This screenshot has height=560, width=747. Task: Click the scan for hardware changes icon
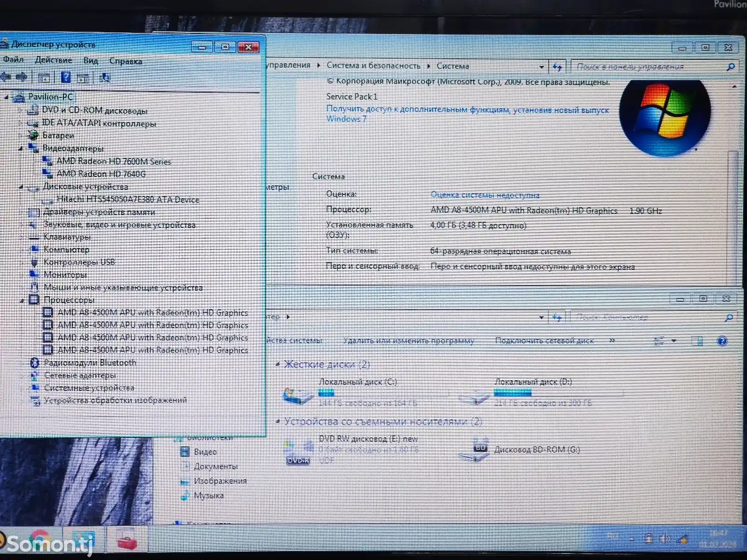coord(105,78)
